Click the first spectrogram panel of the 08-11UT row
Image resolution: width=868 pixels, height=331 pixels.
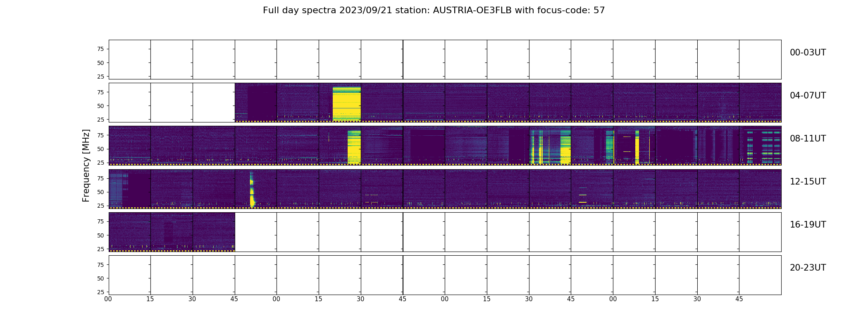(130, 146)
